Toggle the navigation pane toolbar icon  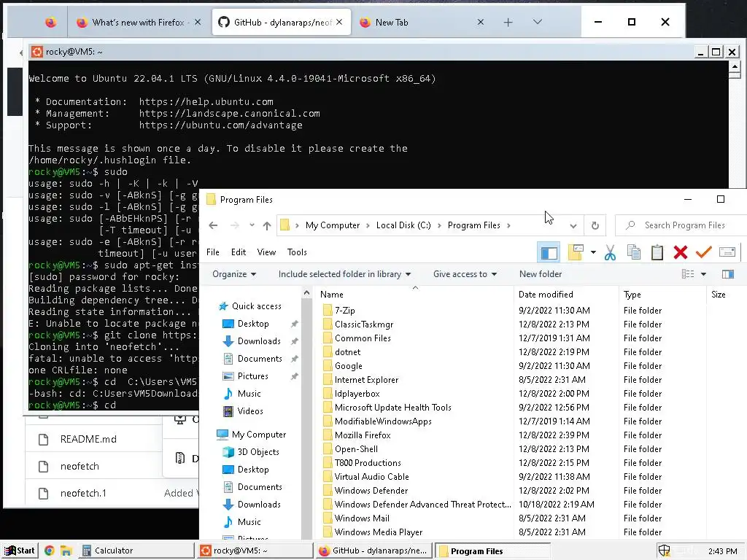click(549, 252)
